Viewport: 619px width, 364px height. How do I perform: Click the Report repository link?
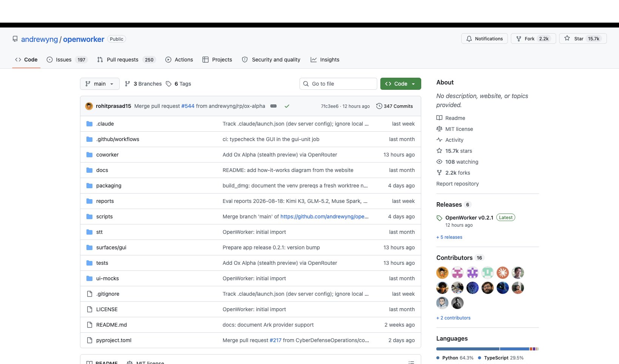tap(457, 184)
